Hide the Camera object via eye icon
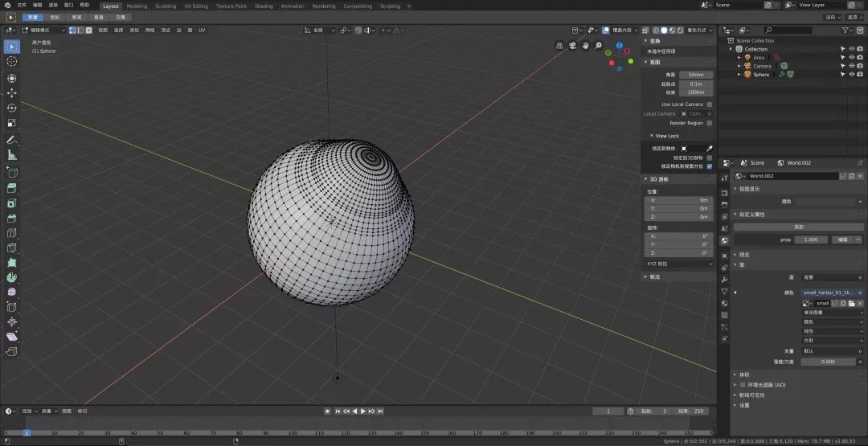 pos(852,66)
